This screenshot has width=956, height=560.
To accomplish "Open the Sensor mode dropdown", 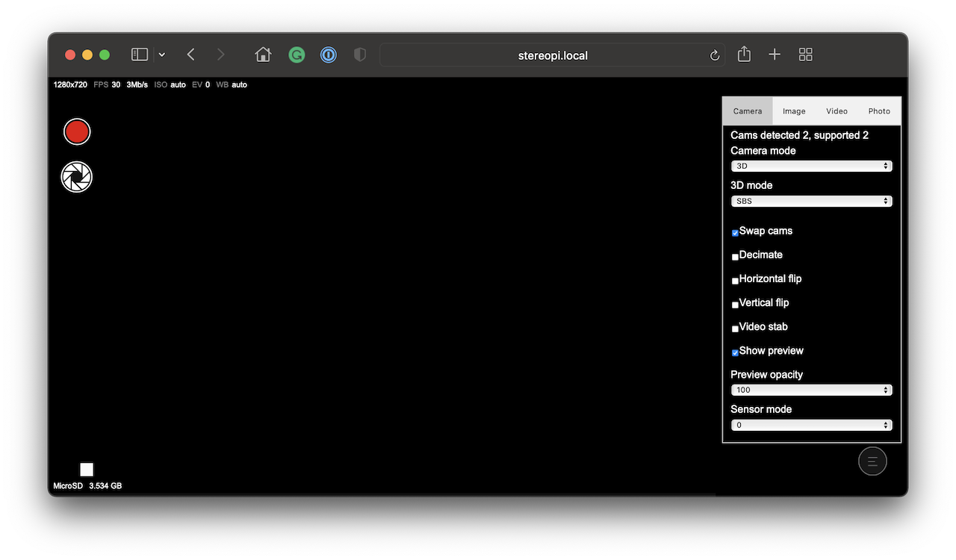I will [811, 426].
